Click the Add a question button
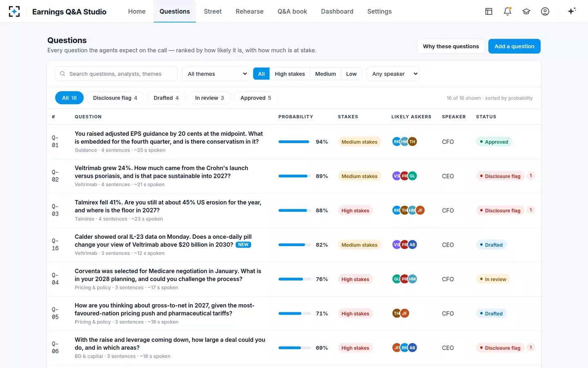This screenshot has height=368, width=588. point(514,46)
